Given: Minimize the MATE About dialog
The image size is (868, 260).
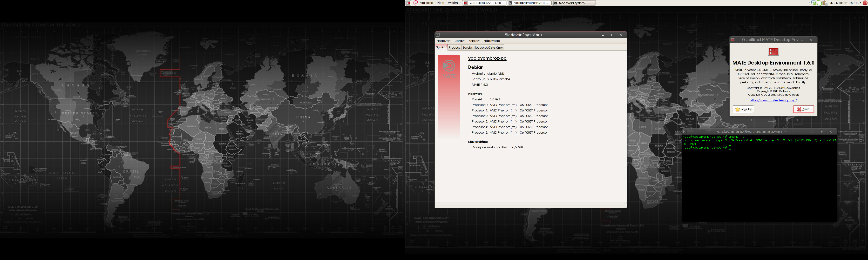Looking at the screenshot, I should point(802,40).
